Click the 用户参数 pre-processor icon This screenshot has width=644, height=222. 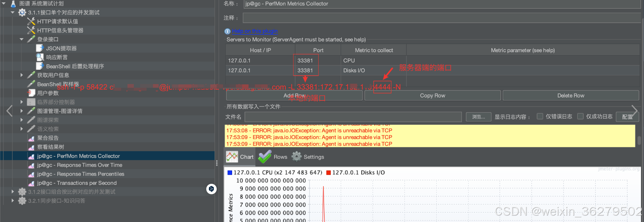point(31,93)
